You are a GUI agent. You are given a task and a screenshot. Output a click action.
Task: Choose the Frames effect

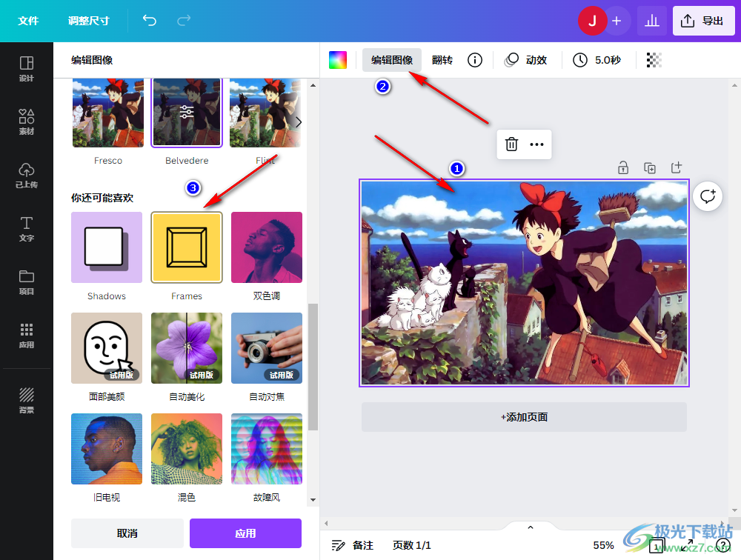pos(187,247)
